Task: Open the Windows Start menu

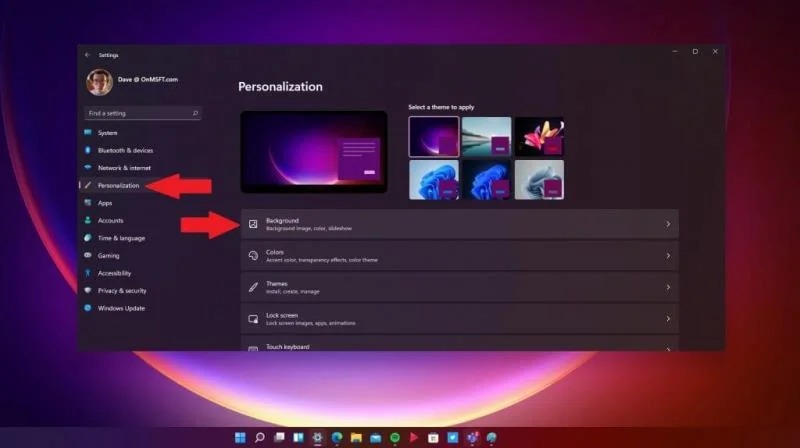Action: click(240, 437)
